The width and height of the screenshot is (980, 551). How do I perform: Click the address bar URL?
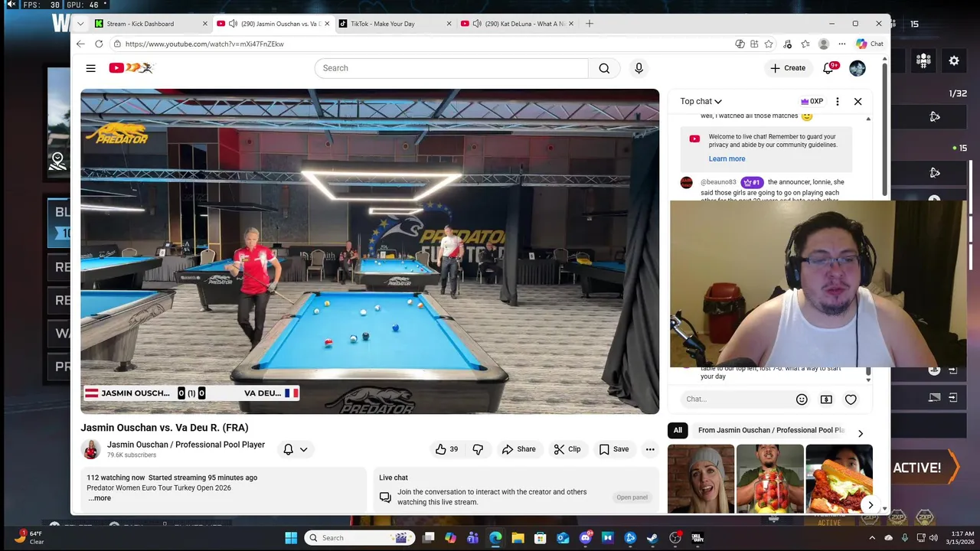(204, 44)
